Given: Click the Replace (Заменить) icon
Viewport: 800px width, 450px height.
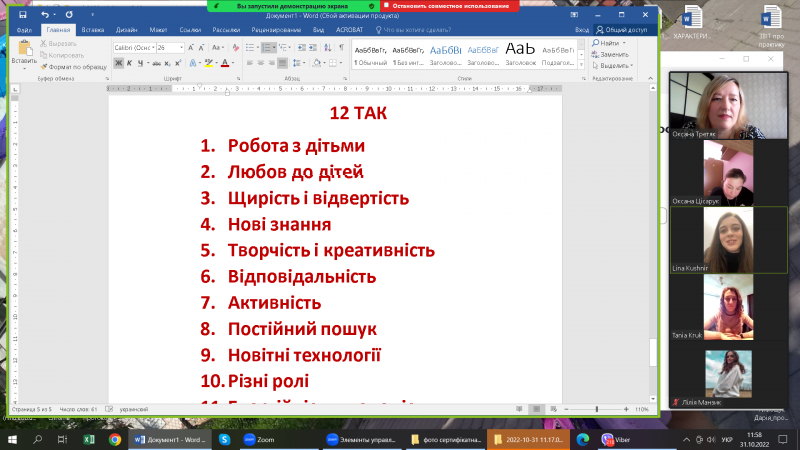Looking at the screenshot, I should 595,54.
